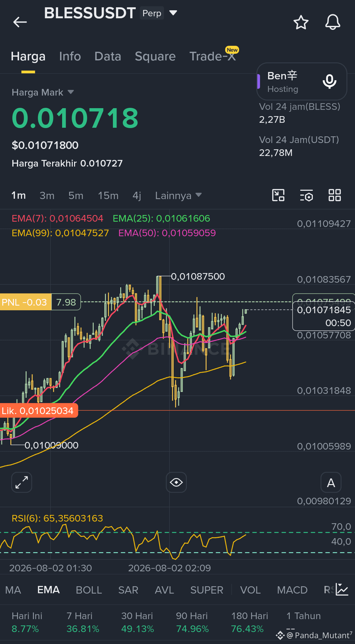
Task: Tap the EMA(25) indicator value
Action: tap(161, 218)
